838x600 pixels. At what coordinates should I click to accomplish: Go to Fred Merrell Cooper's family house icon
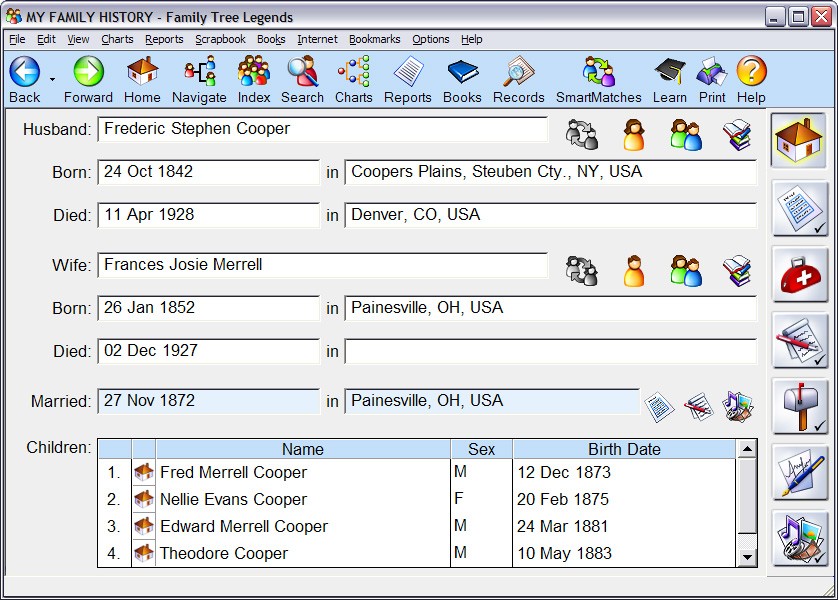click(x=144, y=472)
